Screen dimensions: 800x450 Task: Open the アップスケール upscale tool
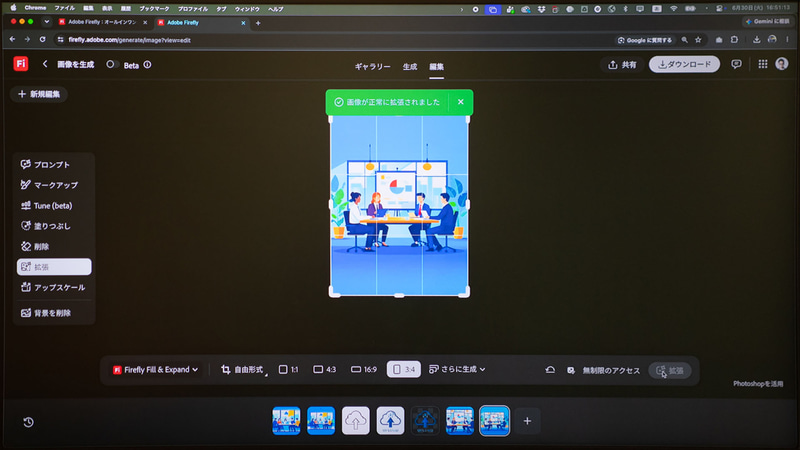coord(54,287)
